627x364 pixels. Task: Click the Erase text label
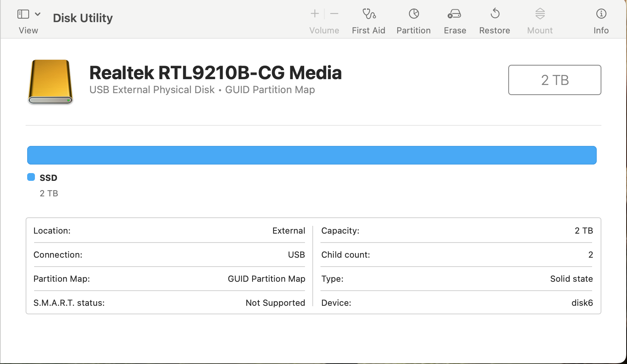[x=455, y=30]
